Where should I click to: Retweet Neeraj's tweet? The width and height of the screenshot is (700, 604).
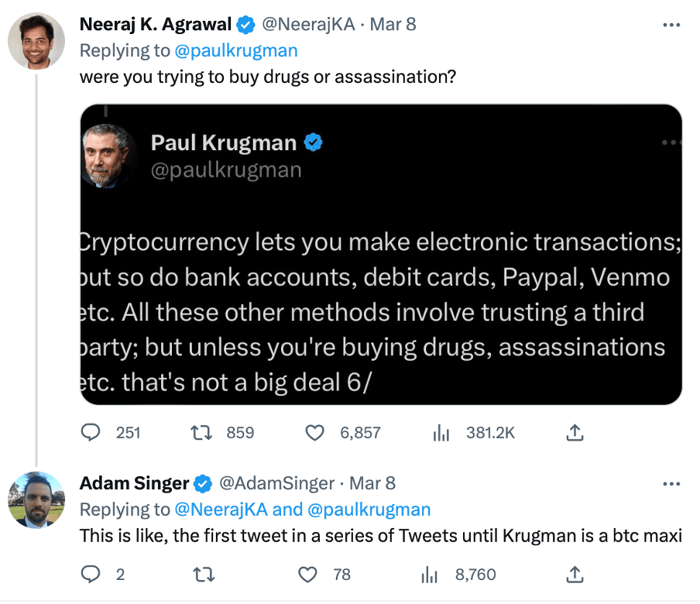click(203, 433)
